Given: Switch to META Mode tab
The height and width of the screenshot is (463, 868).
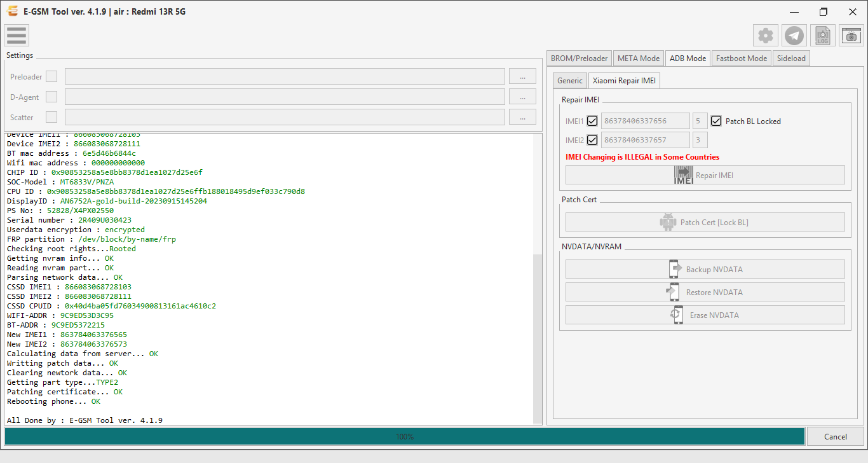Looking at the screenshot, I should pyautogui.click(x=639, y=58).
